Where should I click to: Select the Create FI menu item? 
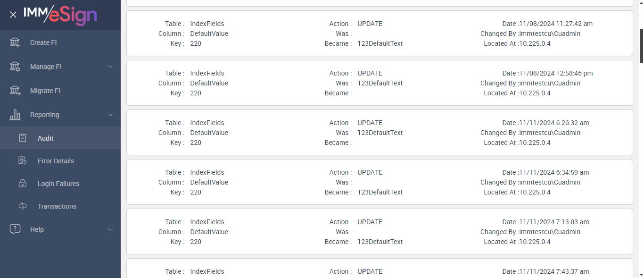(43, 42)
